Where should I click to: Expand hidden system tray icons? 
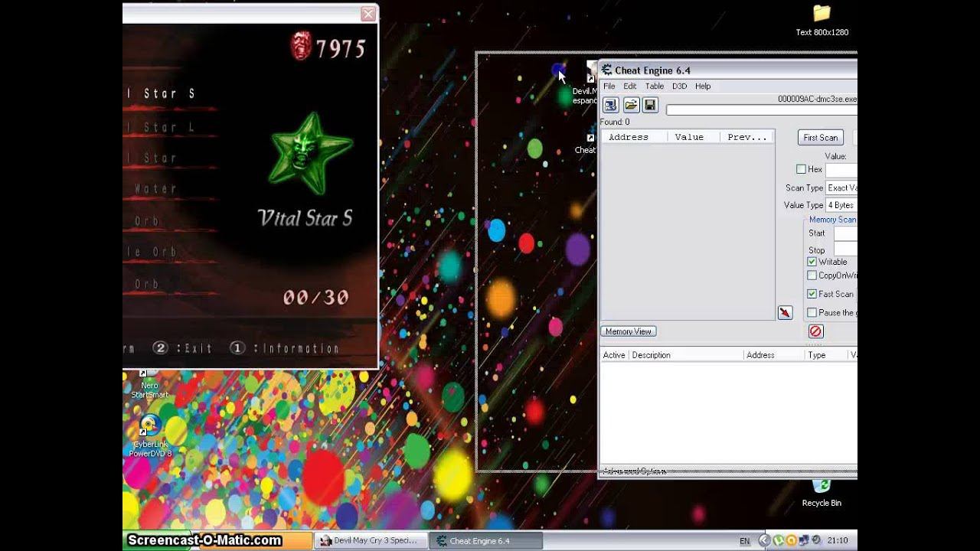[x=763, y=540]
